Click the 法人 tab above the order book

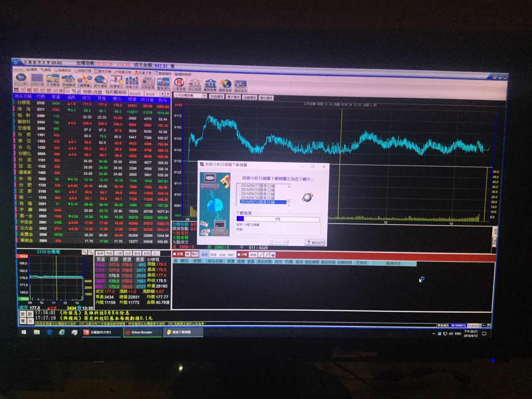click(x=156, y=253)
